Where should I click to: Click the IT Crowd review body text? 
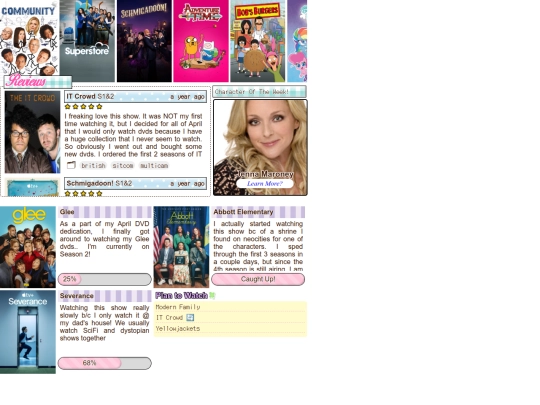133,135
